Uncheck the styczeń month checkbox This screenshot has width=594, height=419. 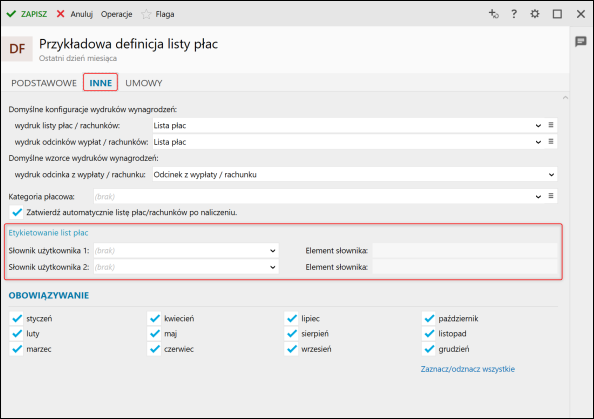[x=17, y=318]
